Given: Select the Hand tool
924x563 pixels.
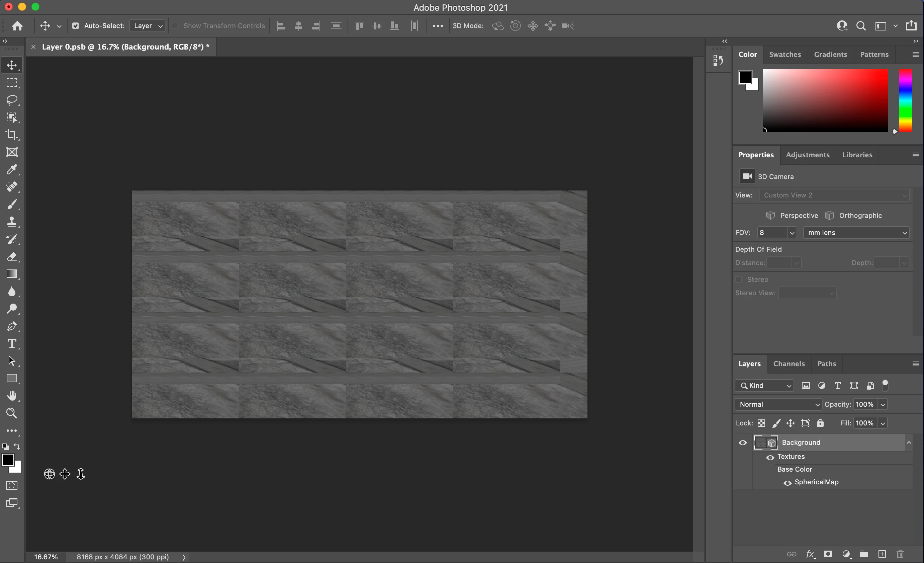Looking at the screenshot, I should (x=12, y=396).
